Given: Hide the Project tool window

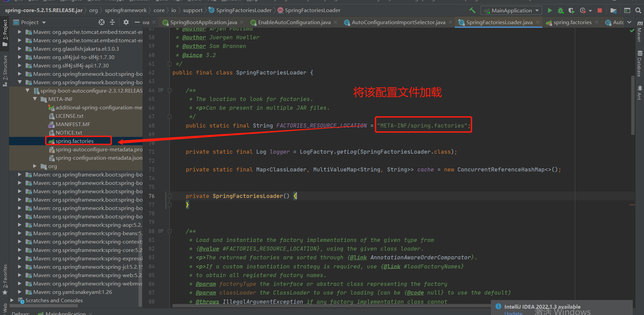Looking at the screenshot, I should click(x=137, y=22).
